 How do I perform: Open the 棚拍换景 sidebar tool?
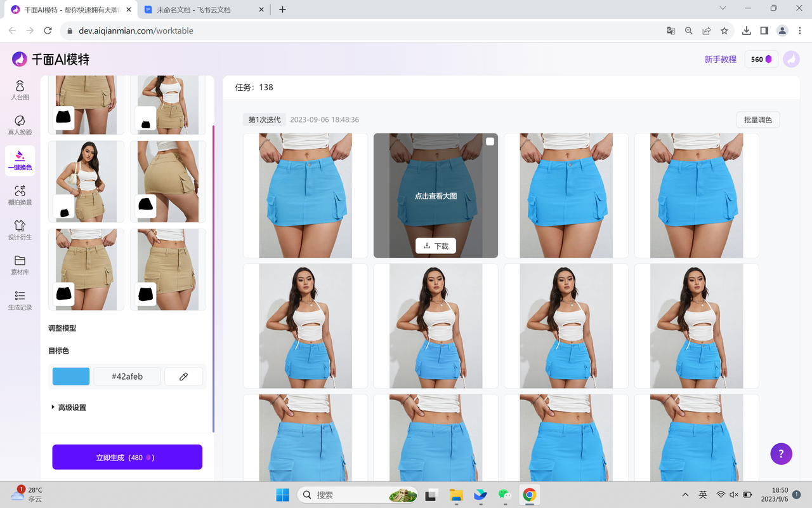[20, 195]
